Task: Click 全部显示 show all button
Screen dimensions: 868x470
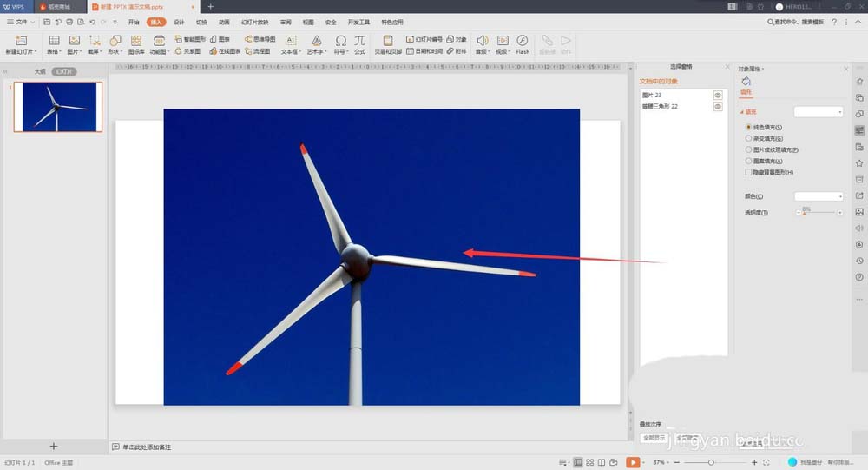Action: pos(654,438)
